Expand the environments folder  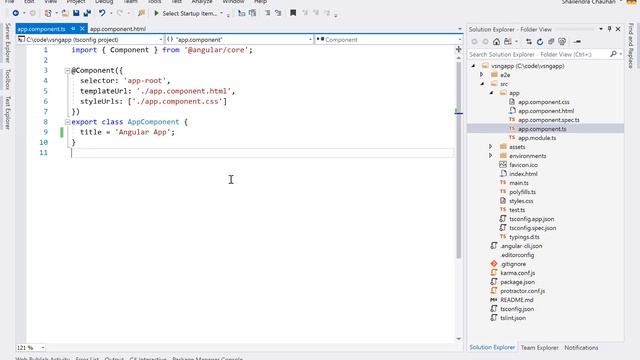pyautogui.click(x=491, y=156)
